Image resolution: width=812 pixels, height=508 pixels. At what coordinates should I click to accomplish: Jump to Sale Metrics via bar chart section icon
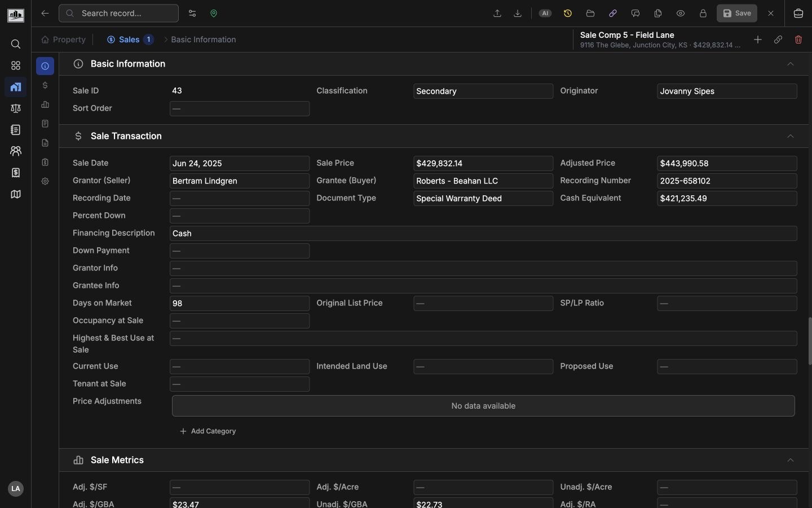tap(45, 105)
